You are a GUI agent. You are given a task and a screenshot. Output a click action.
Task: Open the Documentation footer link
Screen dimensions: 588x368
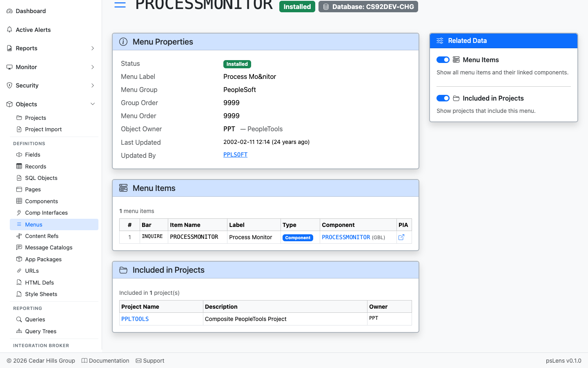(x=105, y=361)
